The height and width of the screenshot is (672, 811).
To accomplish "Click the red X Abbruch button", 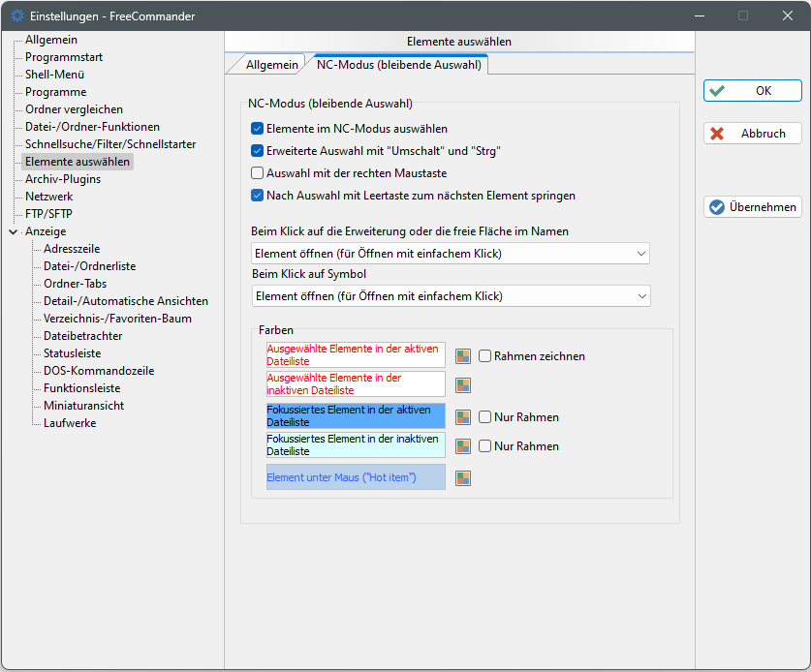I will tap(753, 134).
